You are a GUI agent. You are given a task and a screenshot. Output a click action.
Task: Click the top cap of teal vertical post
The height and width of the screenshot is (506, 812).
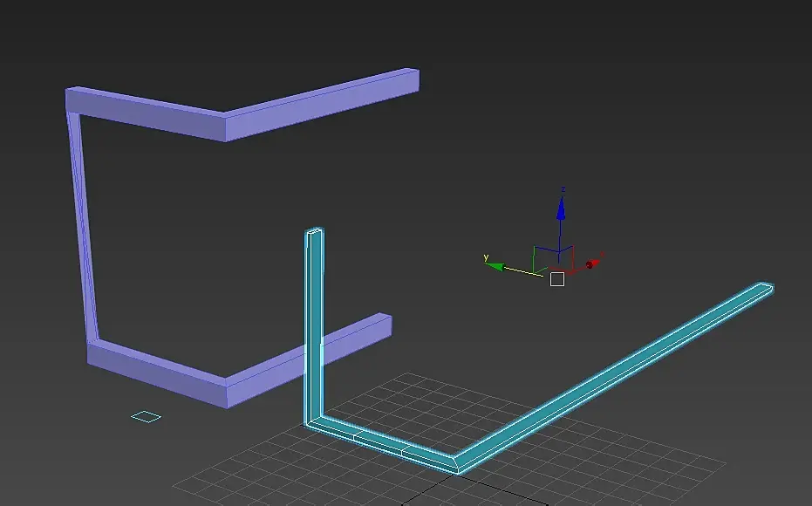(315, 231)
